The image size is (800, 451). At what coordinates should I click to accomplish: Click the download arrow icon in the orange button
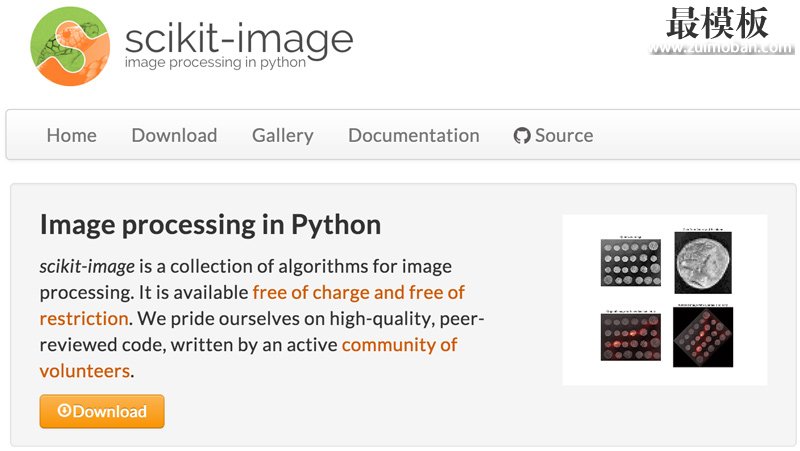(x=64, y=411)
